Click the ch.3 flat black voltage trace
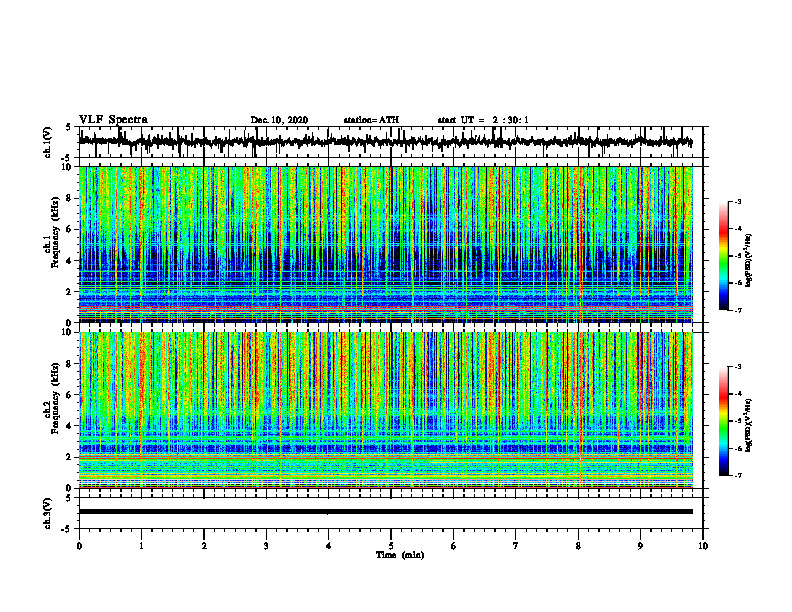This screenshot has height=612, width=792. coord(385,512)
